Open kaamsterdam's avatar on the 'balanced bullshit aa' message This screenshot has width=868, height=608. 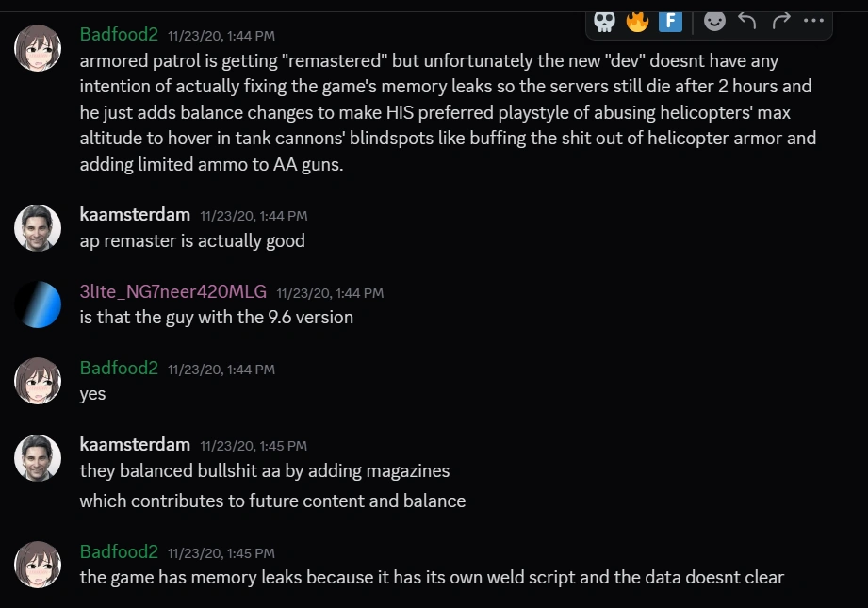click(x=38, y=457)
